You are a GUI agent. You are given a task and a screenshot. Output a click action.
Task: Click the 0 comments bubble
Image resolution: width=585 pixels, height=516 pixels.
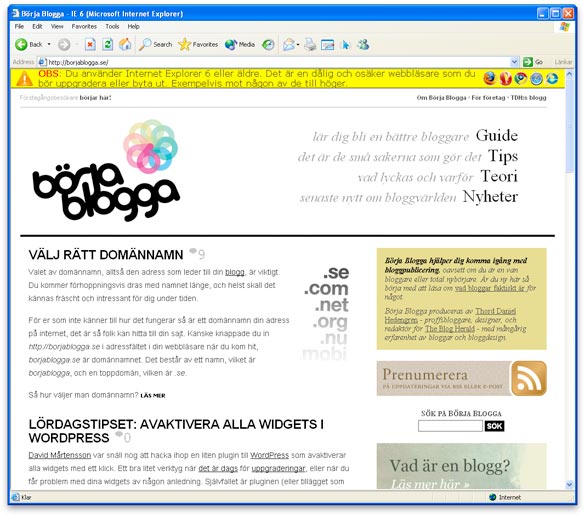coord(123,437)
